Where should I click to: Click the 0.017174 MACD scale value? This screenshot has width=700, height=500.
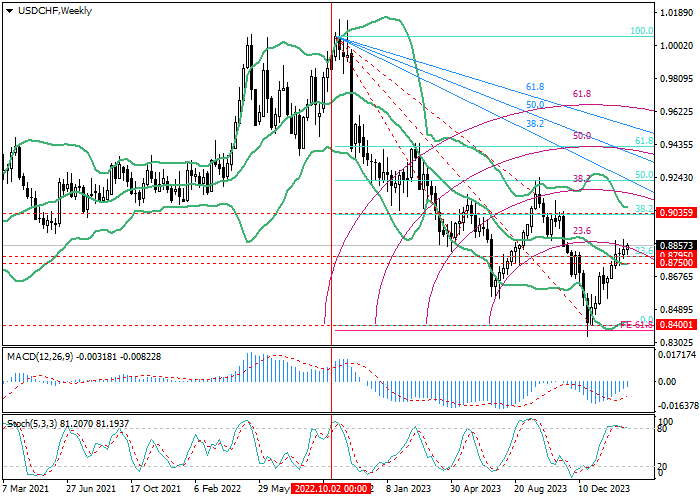click(x=678, y=356)
